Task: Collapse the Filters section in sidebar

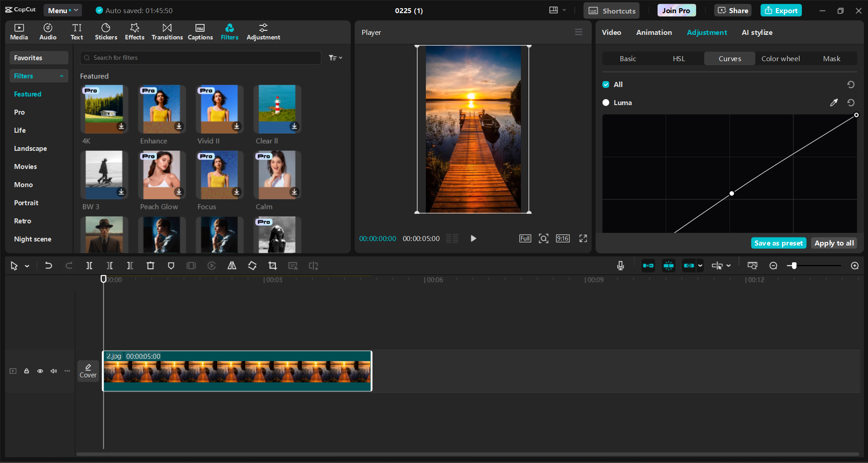Action: (x=62, y=76)
